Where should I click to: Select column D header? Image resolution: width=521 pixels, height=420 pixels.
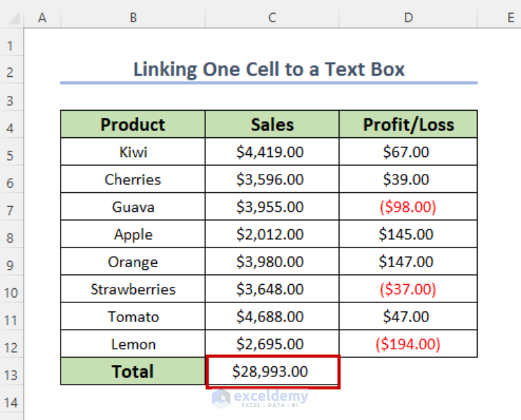[x=408, y=17]
